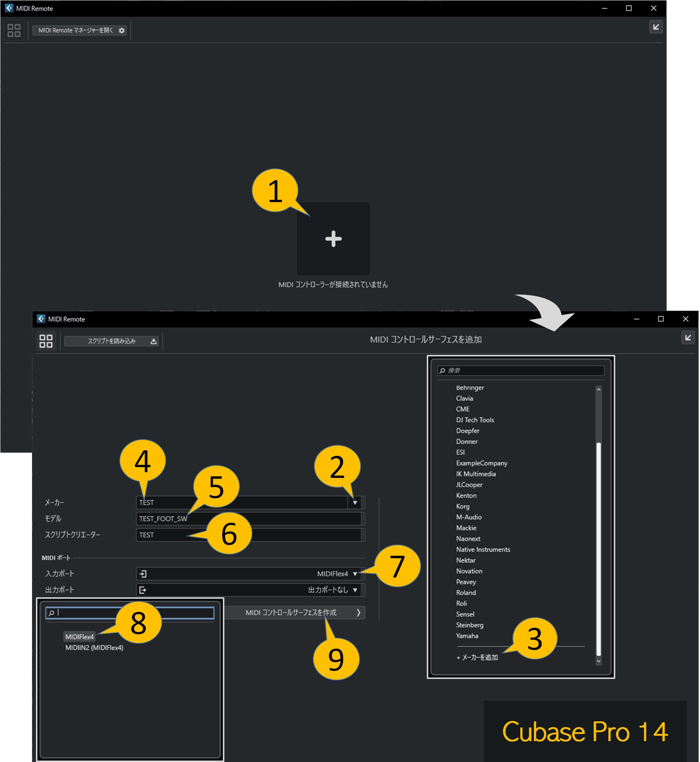Click the output port icon

click(x=143, y=590)
